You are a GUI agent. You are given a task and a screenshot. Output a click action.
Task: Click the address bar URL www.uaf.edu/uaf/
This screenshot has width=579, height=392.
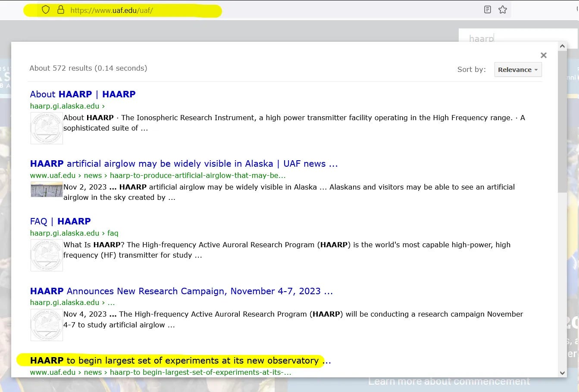pyautogui.click(x=111, y=10)
